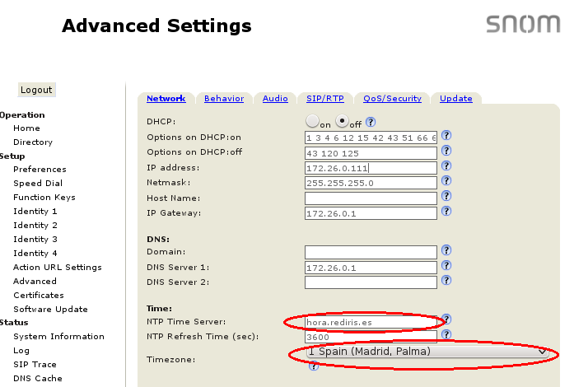The height and width of the screenshot is (387, 588).
Task: Open help for Options on DHCP:on
Action: (x=446, y=136)
